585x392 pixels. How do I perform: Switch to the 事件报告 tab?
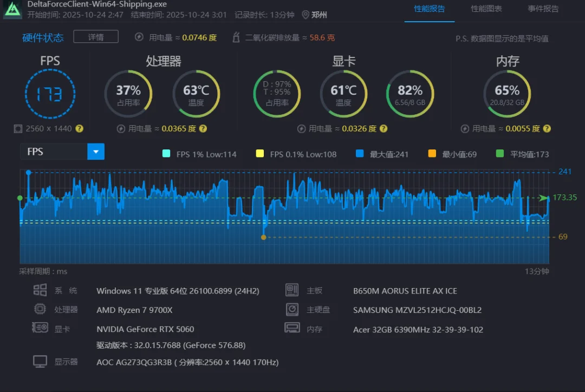[x=543, y=9]
